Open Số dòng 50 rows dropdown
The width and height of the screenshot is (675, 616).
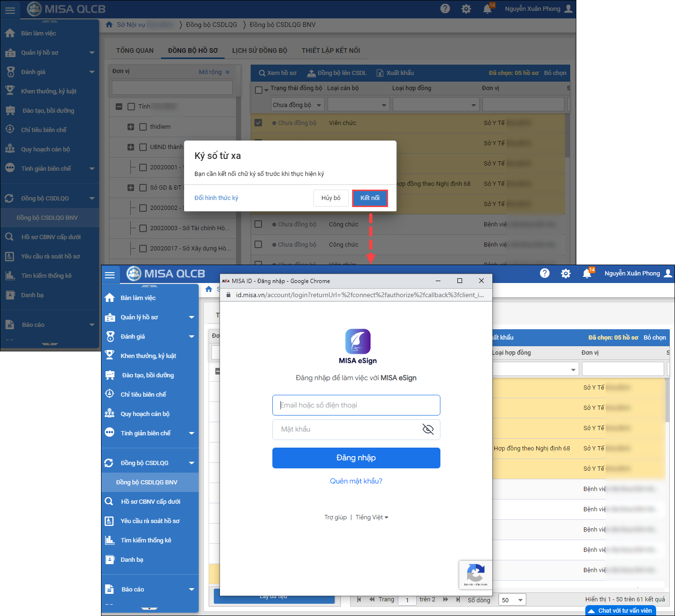pyautogui.click(x=512, y=600)
